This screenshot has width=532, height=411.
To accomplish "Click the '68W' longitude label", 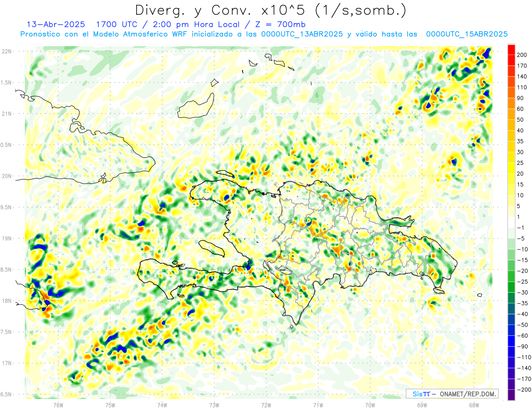I will point(474,405).
